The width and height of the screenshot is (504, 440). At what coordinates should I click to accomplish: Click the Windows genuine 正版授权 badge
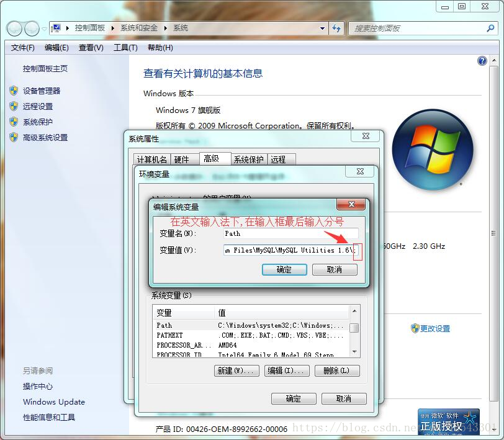click(x=449, y=422)
